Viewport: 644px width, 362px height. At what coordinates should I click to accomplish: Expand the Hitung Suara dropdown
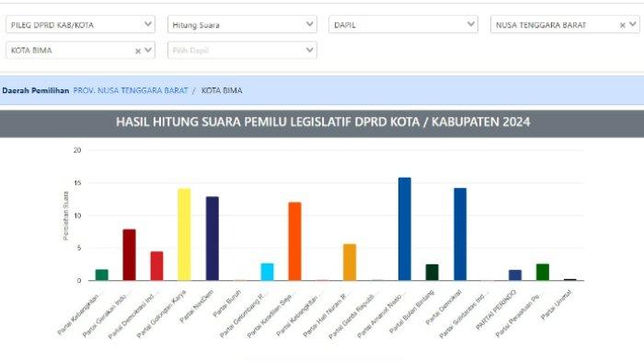242,25
